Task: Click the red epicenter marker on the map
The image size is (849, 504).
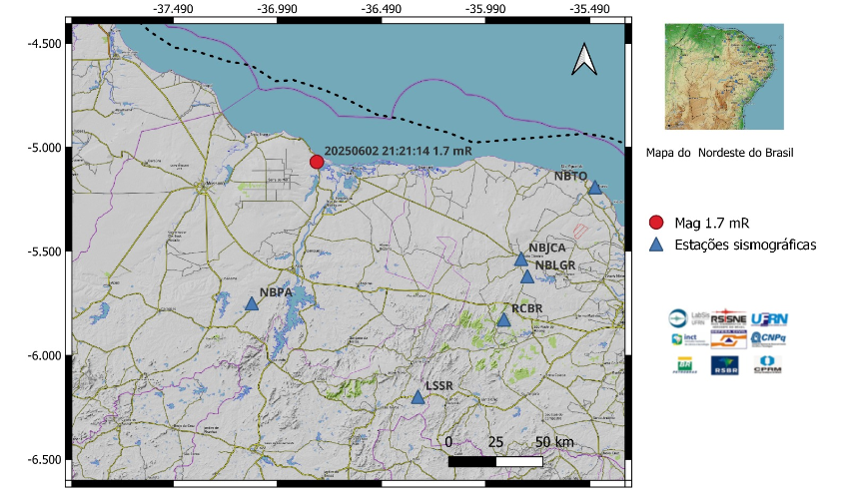Action: tap(317, 162)
